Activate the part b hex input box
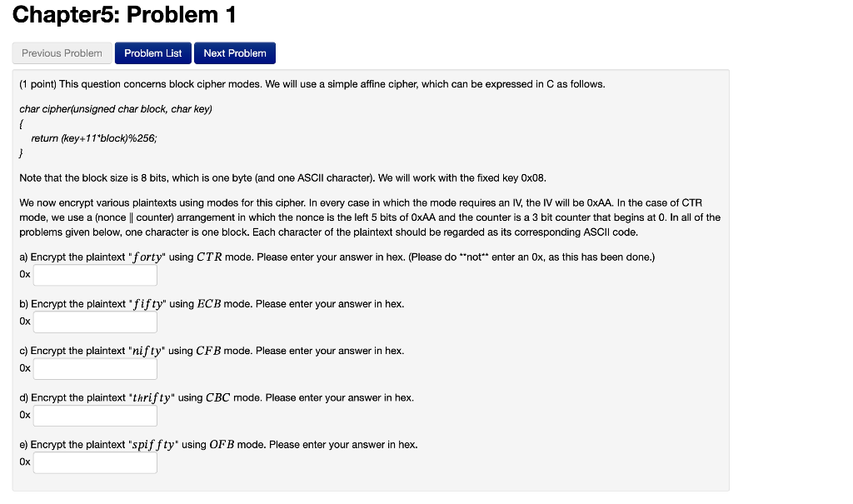853x504 pixels. point(94,322)
